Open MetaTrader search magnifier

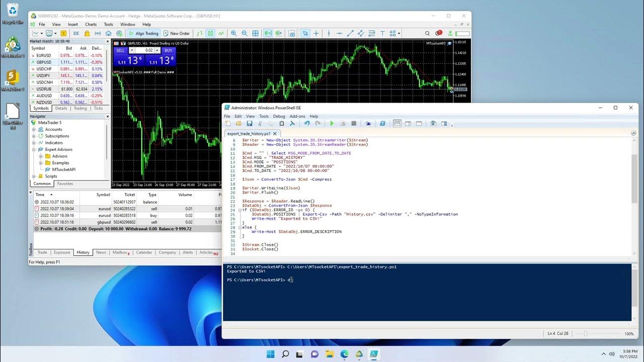[x=427, y=33]
